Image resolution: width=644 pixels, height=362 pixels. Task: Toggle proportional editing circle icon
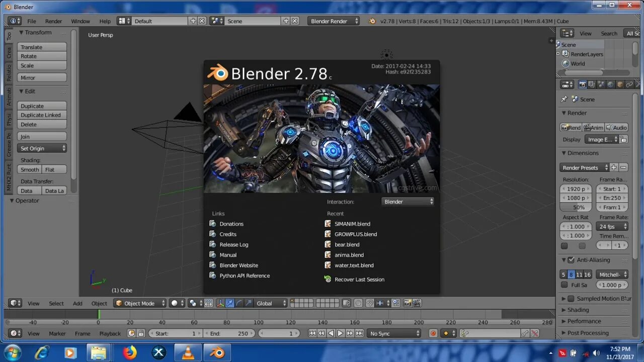358,303
